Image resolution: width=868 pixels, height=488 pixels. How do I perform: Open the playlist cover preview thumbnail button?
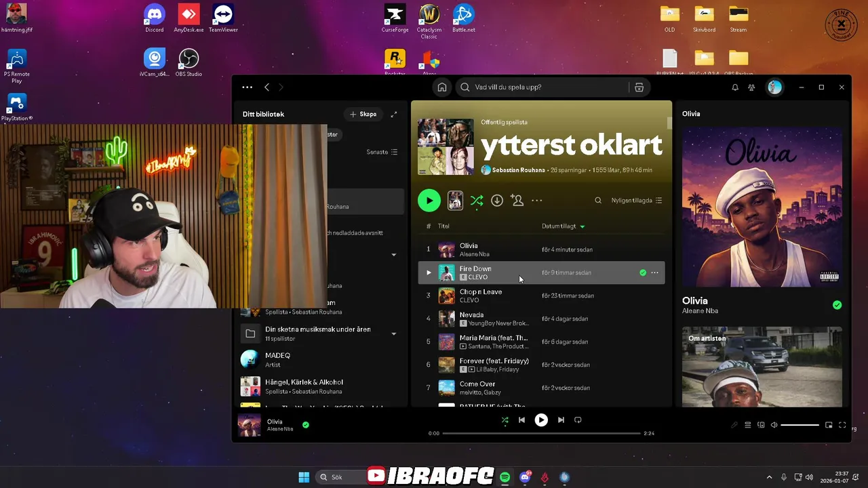pos(455,200)
